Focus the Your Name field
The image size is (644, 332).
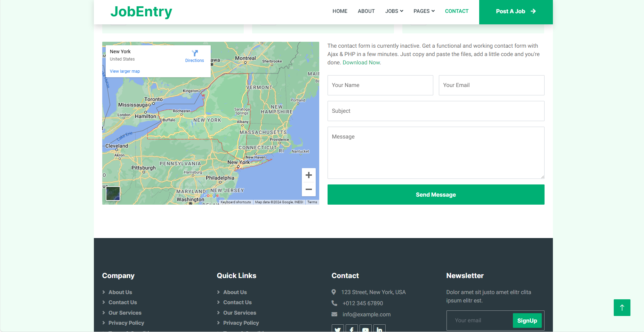pyautogui.click(x=380, y=85)
